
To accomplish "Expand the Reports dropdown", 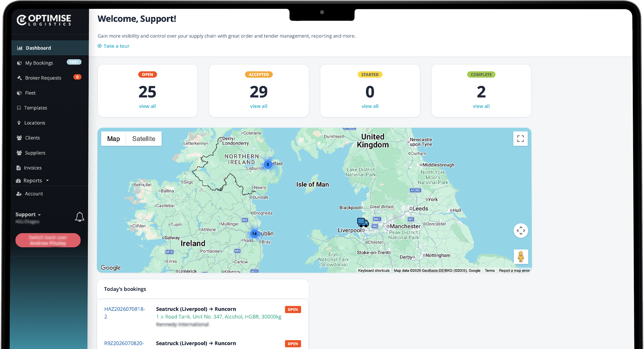I will [33, 181].
